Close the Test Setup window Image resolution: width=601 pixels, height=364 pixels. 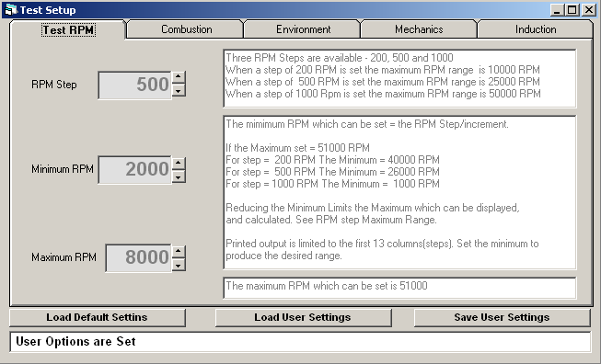(x=588, y=10)
